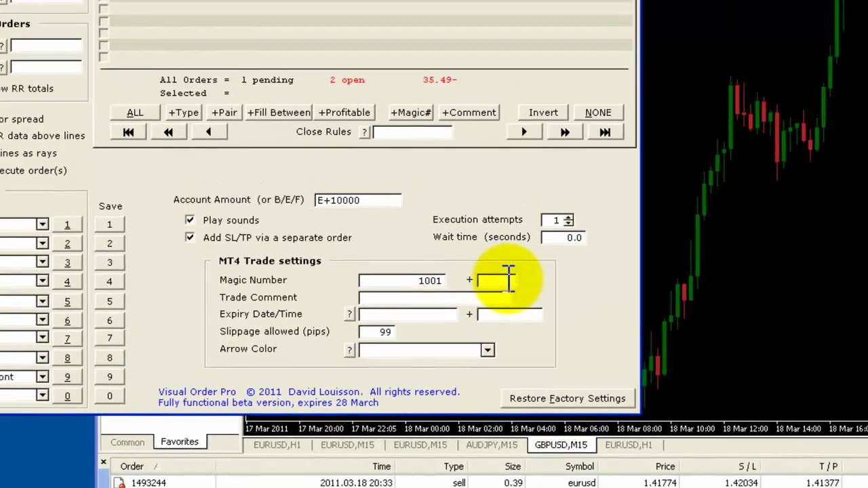Click button 5 under the Save column
Image resolution: width=868 pixels, height=488 pixels.
[x=109, y=301]
